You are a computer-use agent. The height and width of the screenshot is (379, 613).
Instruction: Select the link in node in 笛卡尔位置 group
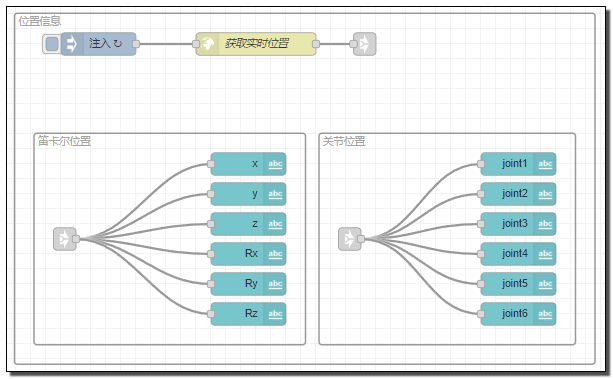pyautogui.click(x=65, y=239)
